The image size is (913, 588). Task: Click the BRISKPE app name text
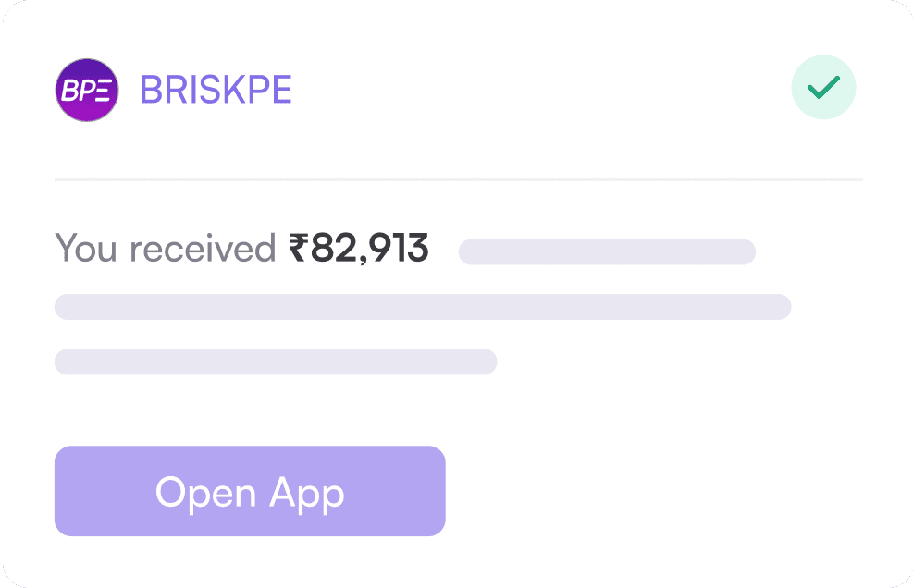point(216,90)
